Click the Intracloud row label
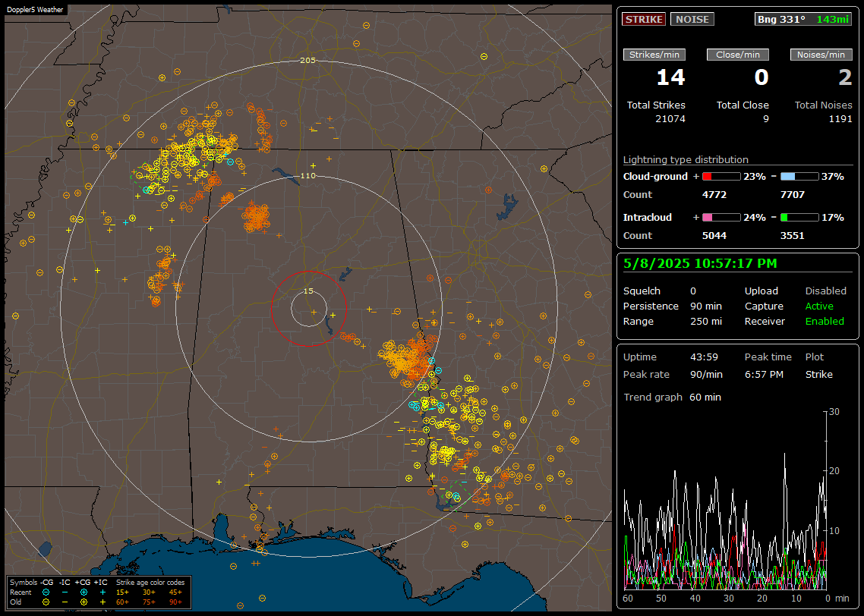 coord(648,218)
